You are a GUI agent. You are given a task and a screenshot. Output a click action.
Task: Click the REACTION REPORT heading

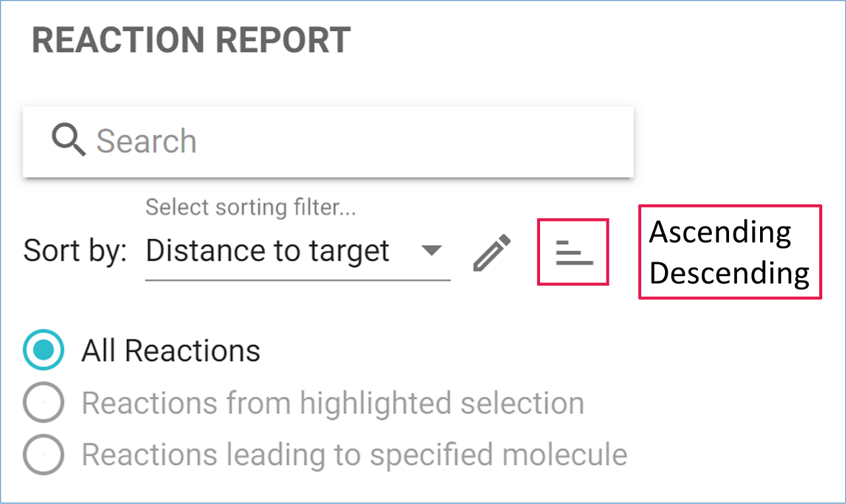(191, 40)
